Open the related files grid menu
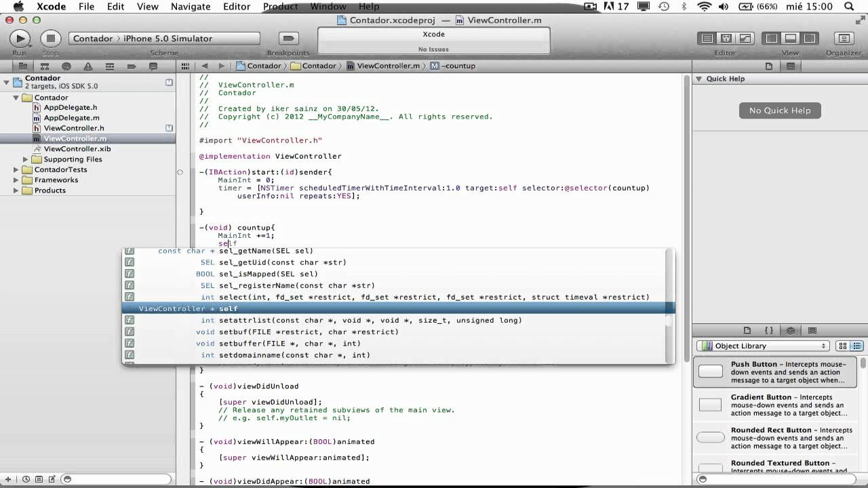868x488 pixels. point(185,66)
